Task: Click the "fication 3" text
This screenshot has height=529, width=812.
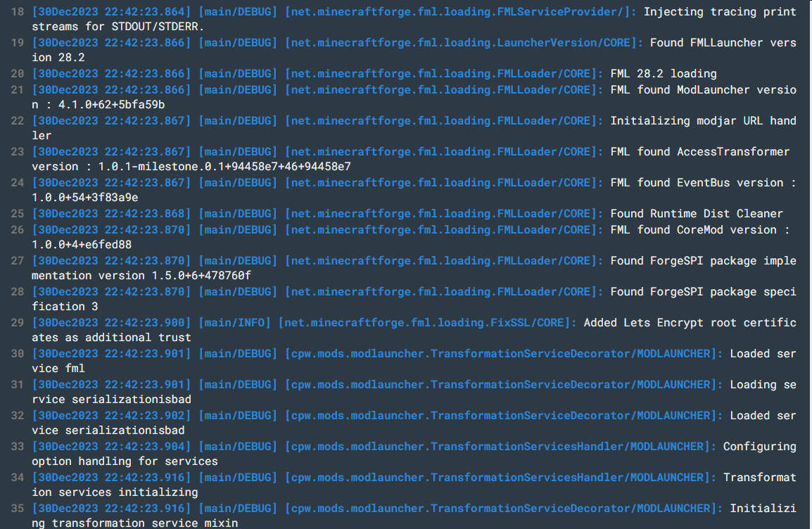Action: click(x=65, y=307)
